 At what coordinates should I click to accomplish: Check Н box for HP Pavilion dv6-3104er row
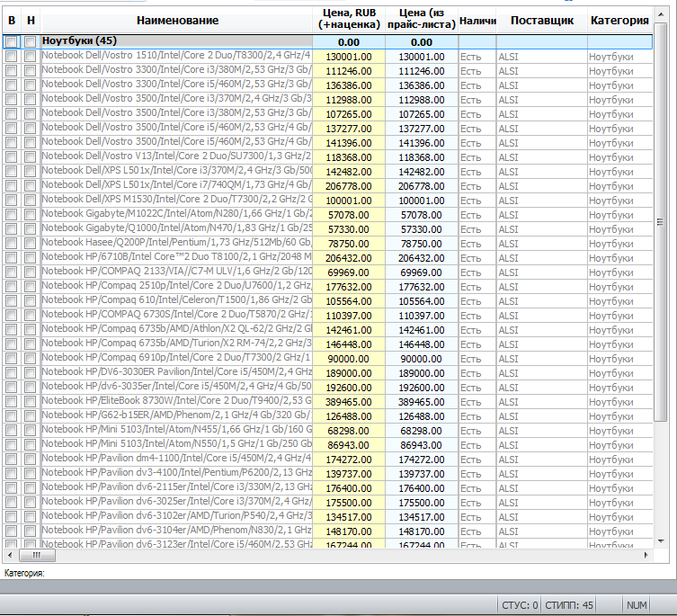(31, 531)
